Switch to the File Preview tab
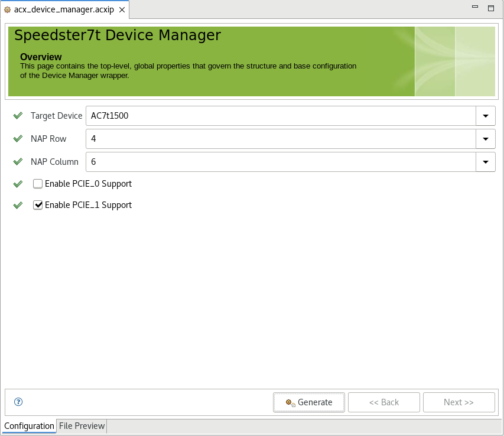The image size is (504, 436). click(82, 426)
